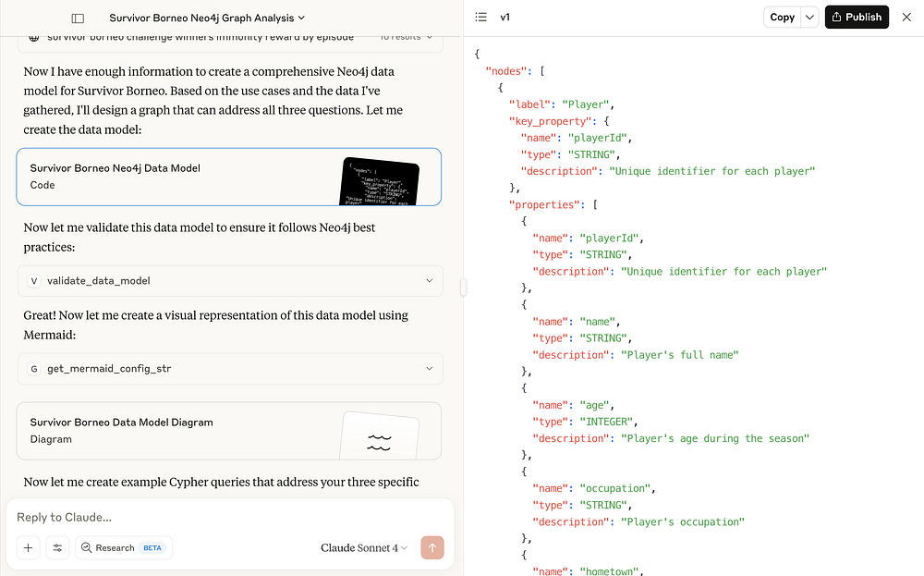Open the Survivor Borneo Neo4j Data Model code card
This screenshot has width=924, height=576.
[x=228, y=177]
